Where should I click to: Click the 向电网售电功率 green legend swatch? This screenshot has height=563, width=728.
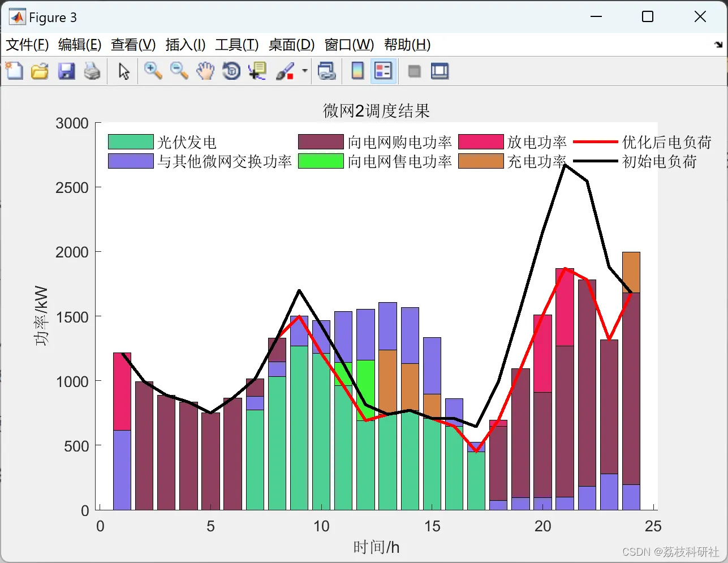click(321, 161)
